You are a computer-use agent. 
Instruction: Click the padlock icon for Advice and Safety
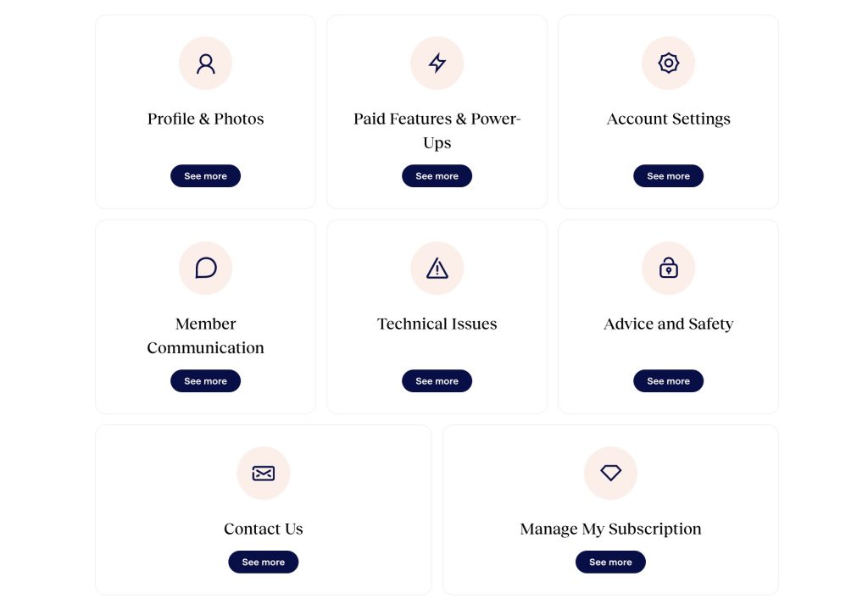point(668,269)
